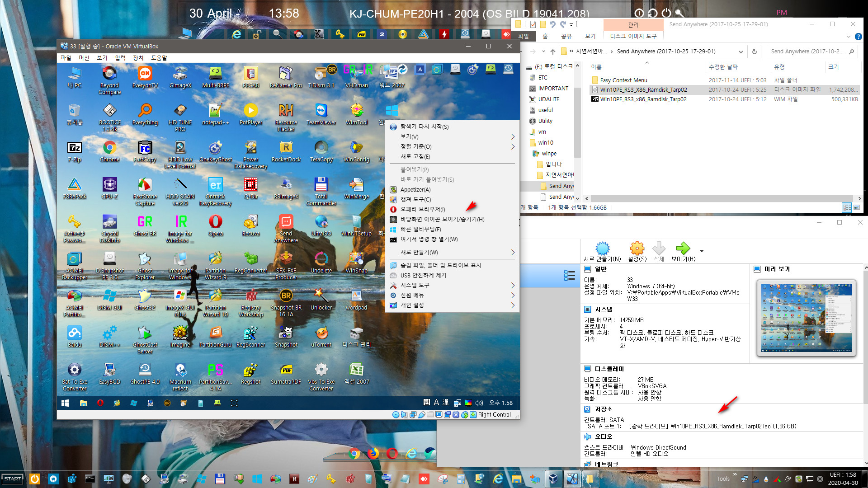This screenshot has height=488, width=868.
Task: Launch Snapshot BR 16.1A icon
Action: point(286,303)
